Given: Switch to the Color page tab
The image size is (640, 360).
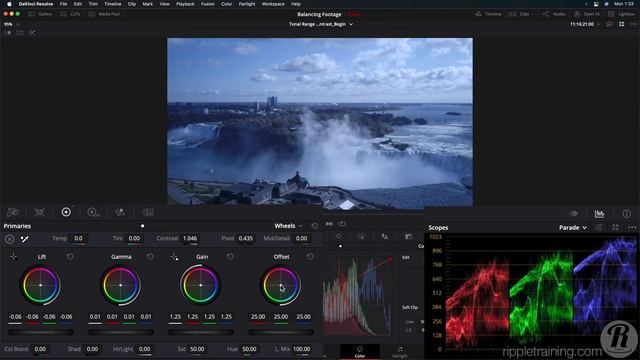Looking at the screenshot, I should click(x=360, y=351).
